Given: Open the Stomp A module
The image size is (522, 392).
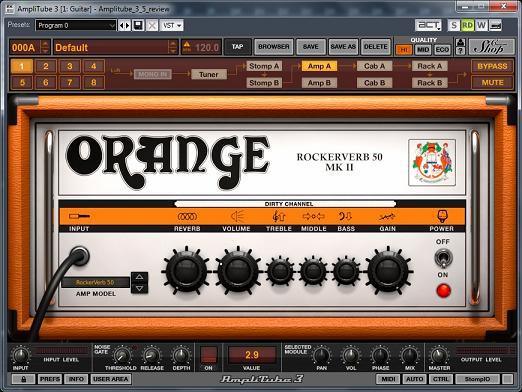Looking at the screenshot, I should (264, 66).
